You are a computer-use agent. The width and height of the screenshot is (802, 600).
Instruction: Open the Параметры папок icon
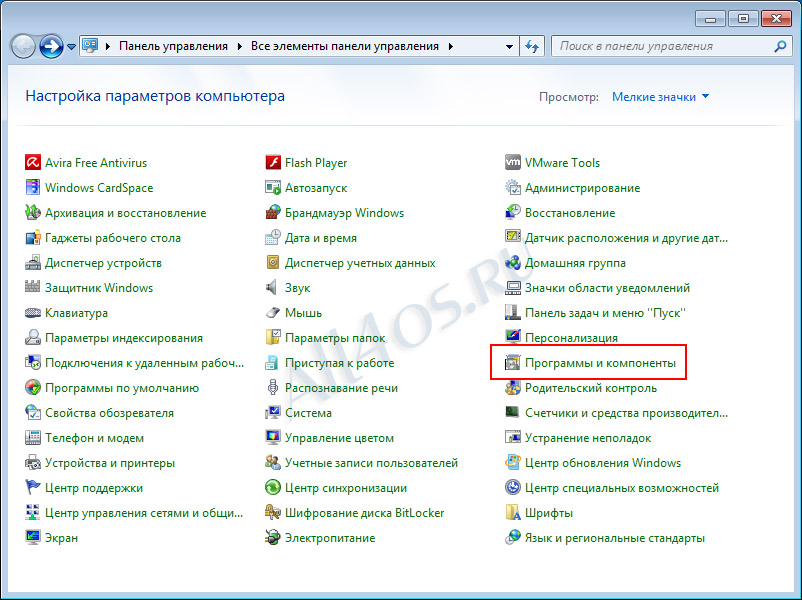[273, 338]
